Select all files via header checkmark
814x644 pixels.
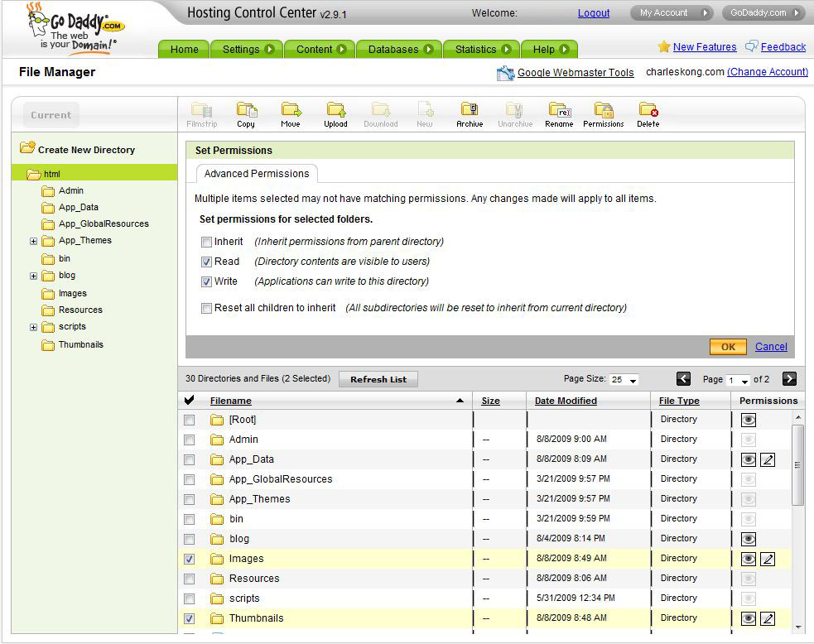point(190,400)
